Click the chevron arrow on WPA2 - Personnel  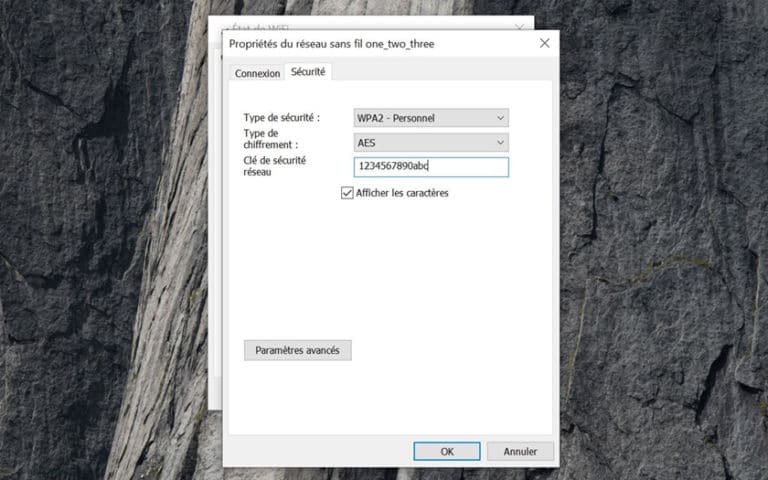click(500, 118)
